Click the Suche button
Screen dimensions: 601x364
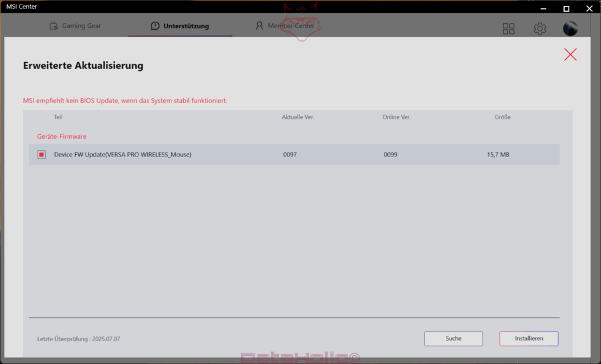(454, 338)
